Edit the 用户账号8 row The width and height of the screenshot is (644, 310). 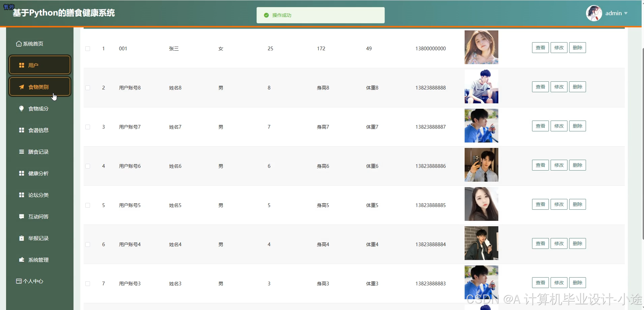pos(559,87)
